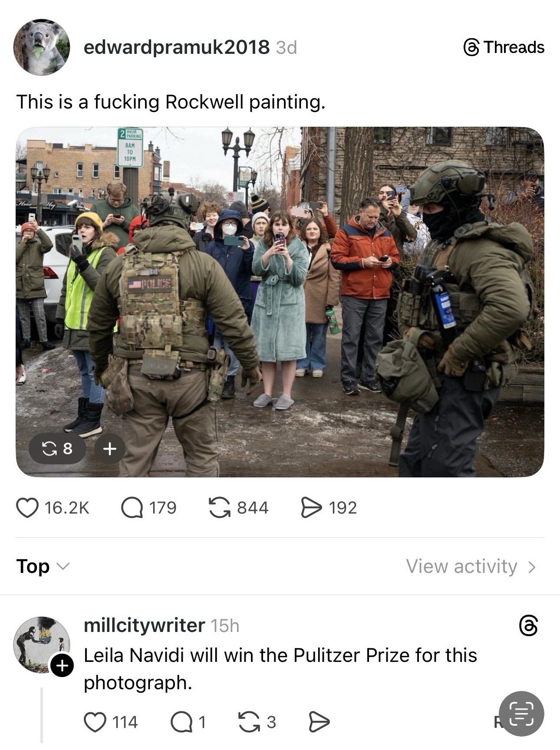The width and height of the screenshot is (560, 750).
Task: Open the street photo full view
Action: tap(280, 302)
